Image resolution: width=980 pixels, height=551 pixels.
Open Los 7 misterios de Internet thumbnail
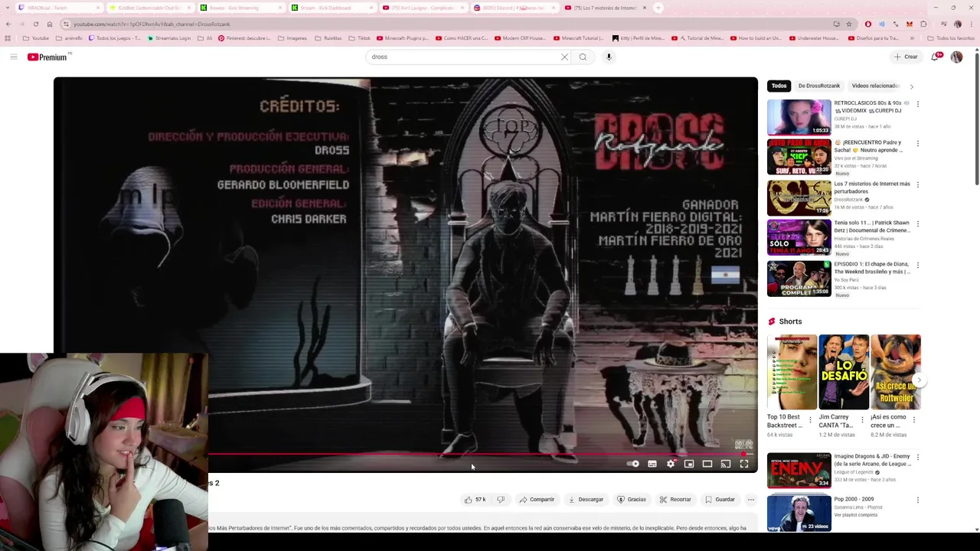[x=799, y=197]
